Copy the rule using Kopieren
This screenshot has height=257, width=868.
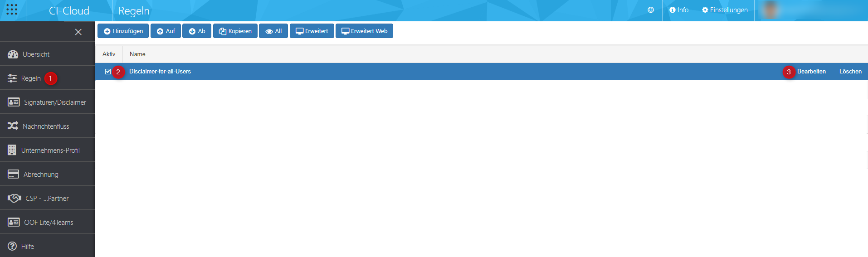click(x=235, y=31)
